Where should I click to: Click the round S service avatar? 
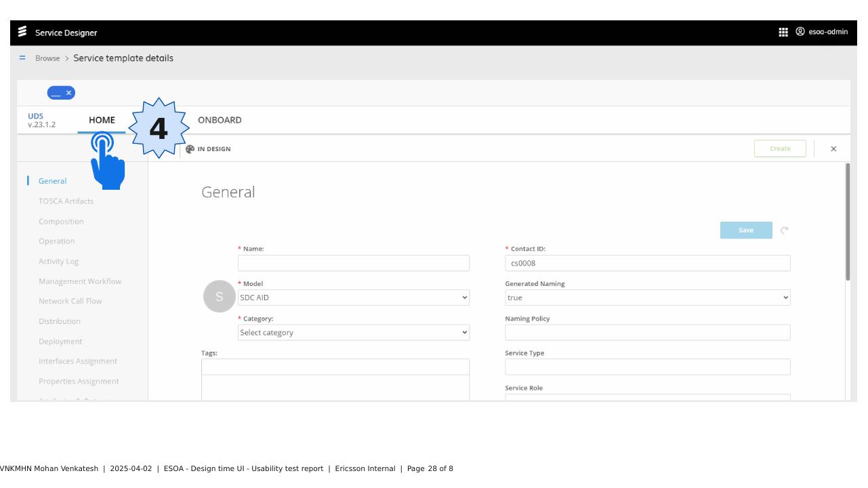[219, 297]
